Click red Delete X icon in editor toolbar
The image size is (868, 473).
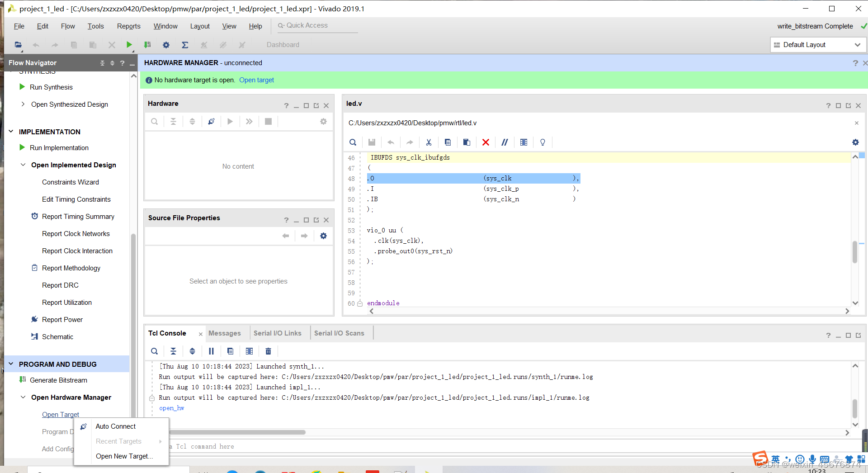(486, 142)
